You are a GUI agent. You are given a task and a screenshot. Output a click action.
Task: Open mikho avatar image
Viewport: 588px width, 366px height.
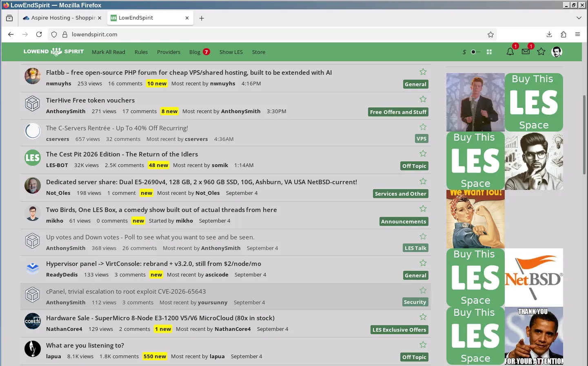point(33,213)
